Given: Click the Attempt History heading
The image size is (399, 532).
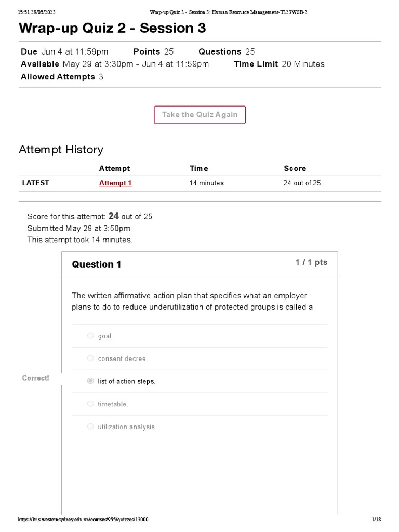Looking at the screenshot, I should (x=61, y=150).
